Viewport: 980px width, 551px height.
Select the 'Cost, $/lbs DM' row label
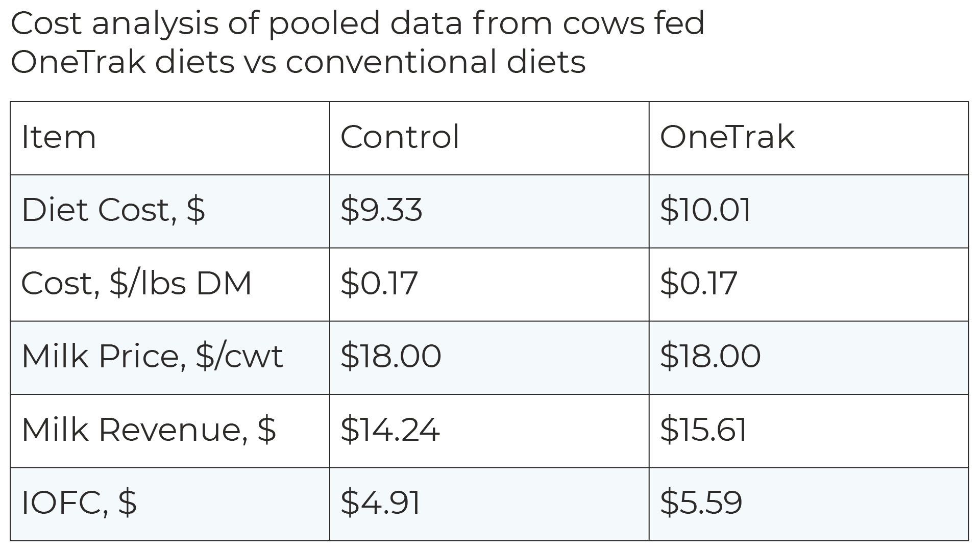click(x=136, y=283)
